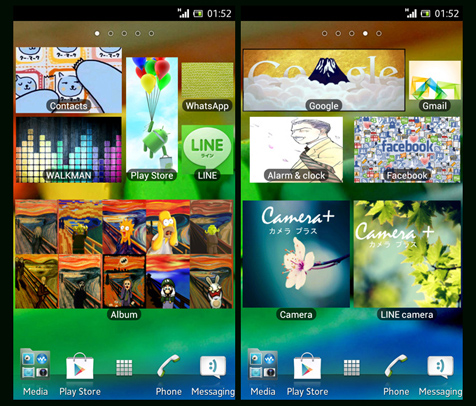Tap the right screen signal strength icon
Viewport: 476px width, 406px height.
pyautogui.click(x=411, y=13)
